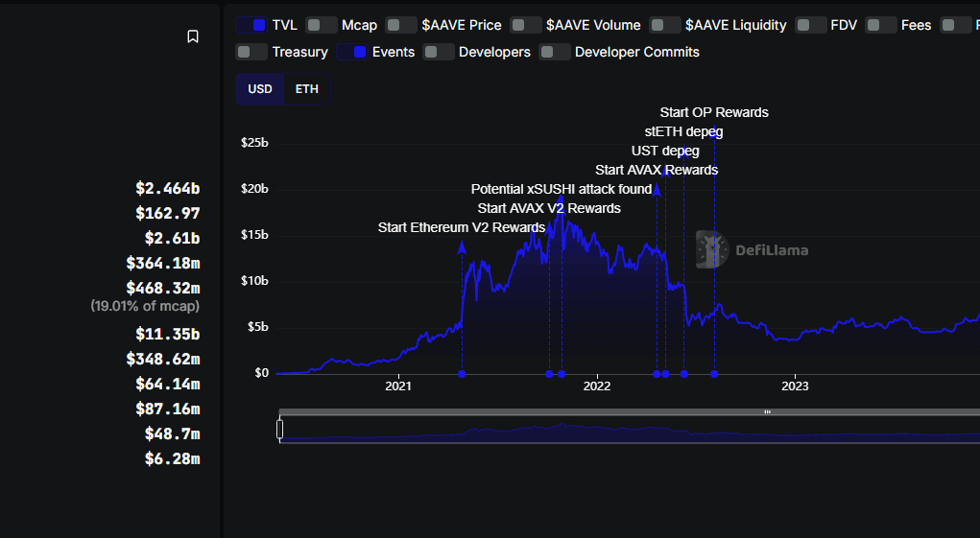Screen dimensions: 980x538
Task: Click the 2023 x-axis label
Action: [x=795, y=386]
